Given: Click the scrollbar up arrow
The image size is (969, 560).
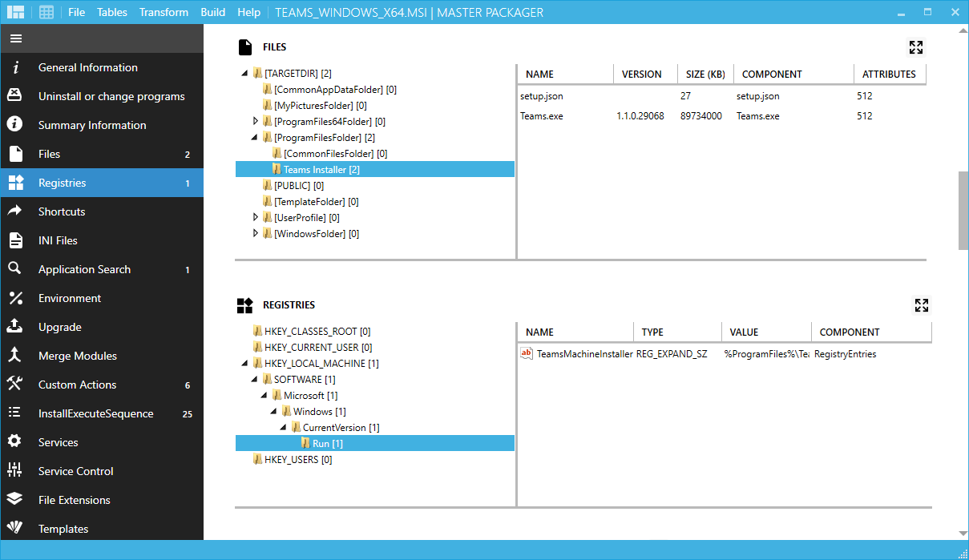Looking at the screenshot, I should (x=963, y=30).
